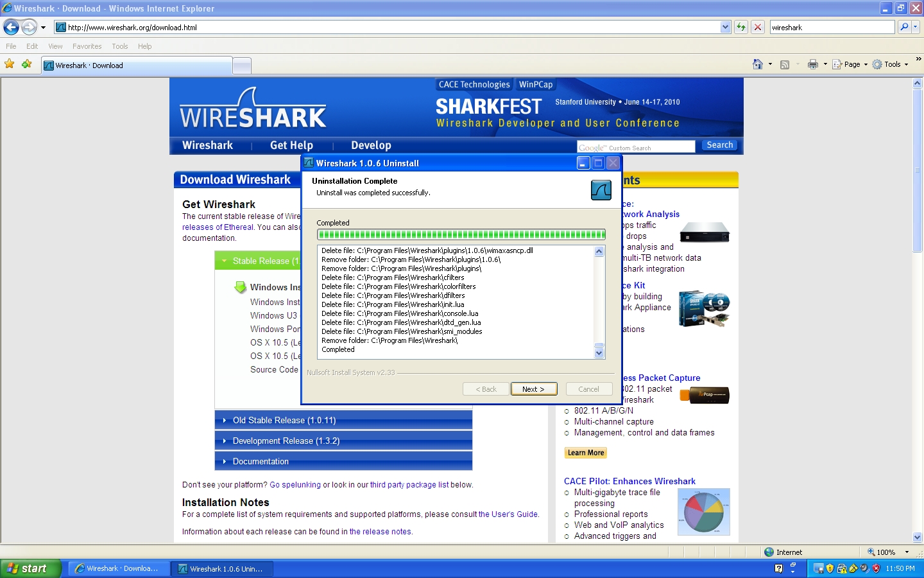
Task: Select the Wireshark · Download browser tab
Action: tap(137, 66)
